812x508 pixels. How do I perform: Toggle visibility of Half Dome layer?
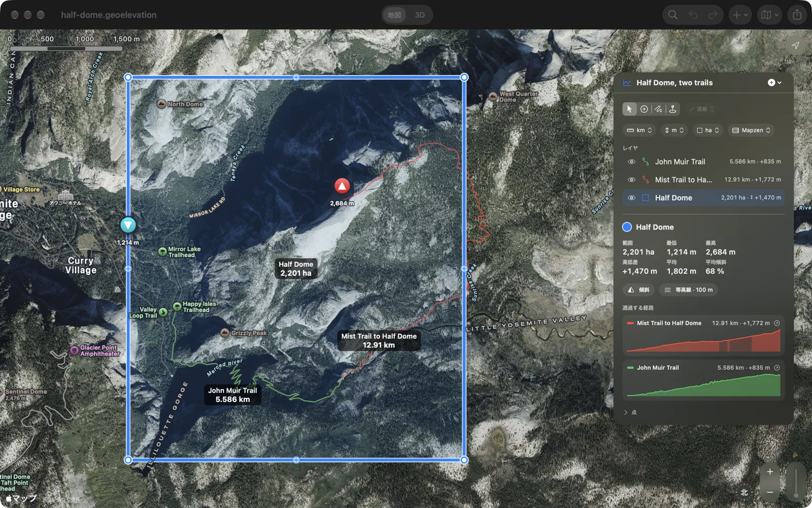point(631,198)
